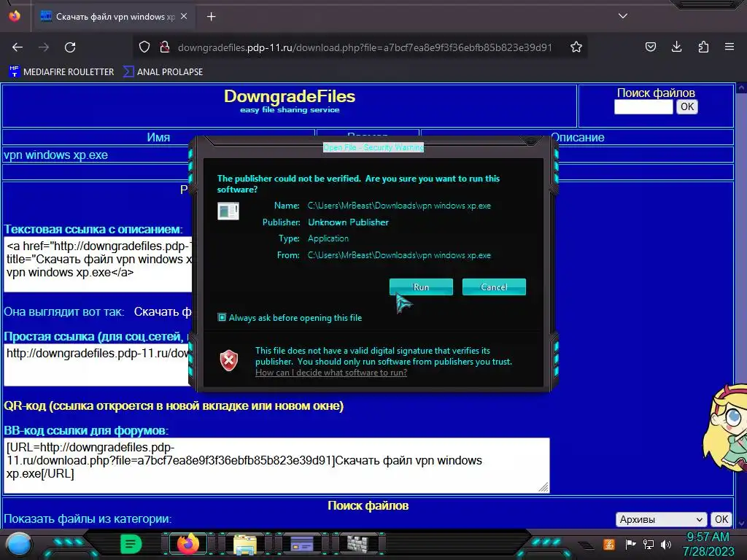Open 'How can I decide what software to run?' link

[331, 373]
